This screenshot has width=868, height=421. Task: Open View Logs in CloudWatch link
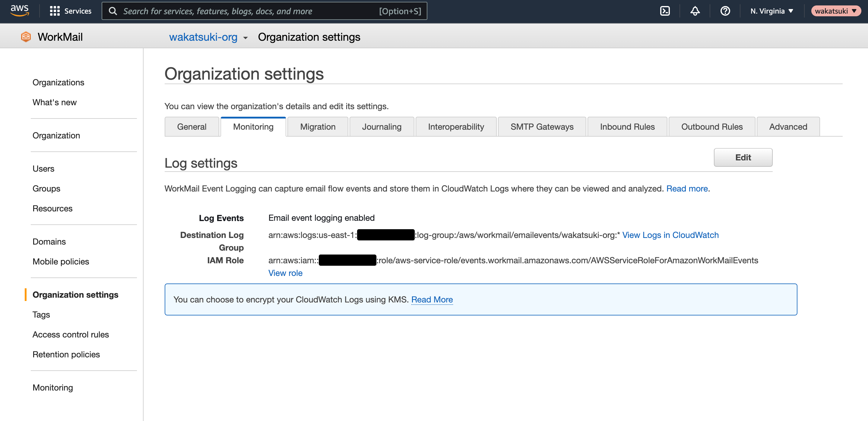670,235
